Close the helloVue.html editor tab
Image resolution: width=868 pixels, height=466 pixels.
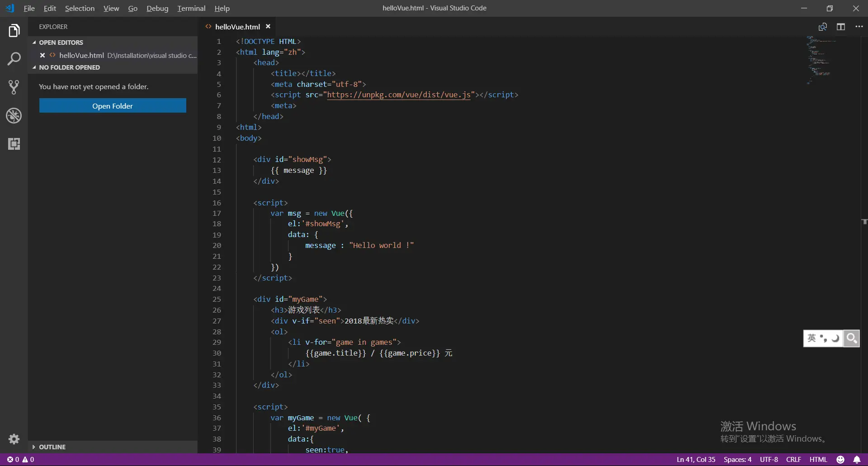[x=268, y=27]
